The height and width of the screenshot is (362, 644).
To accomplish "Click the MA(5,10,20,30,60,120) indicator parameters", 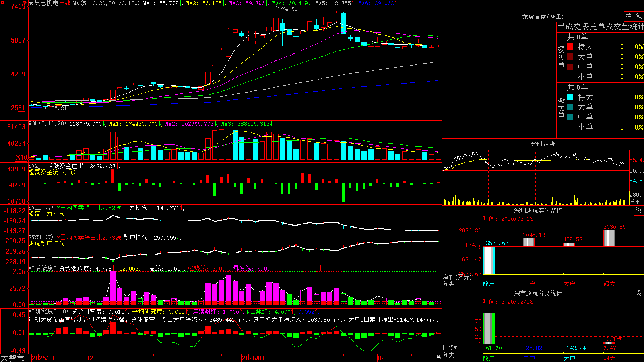I will click(106, 3).
